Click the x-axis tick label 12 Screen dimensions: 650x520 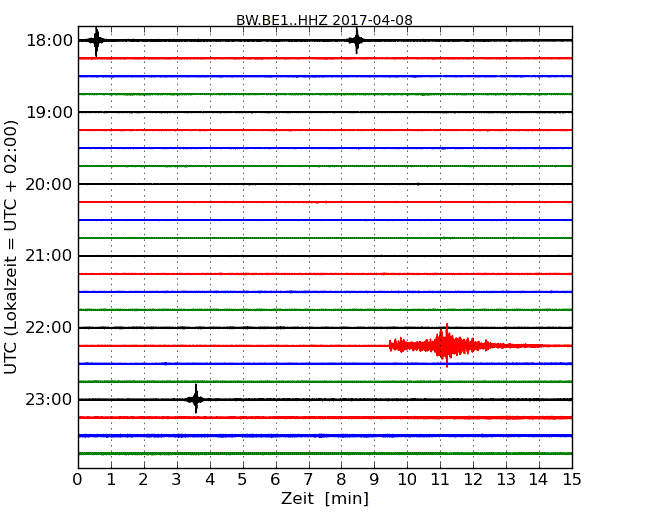[x=473, y=480]
